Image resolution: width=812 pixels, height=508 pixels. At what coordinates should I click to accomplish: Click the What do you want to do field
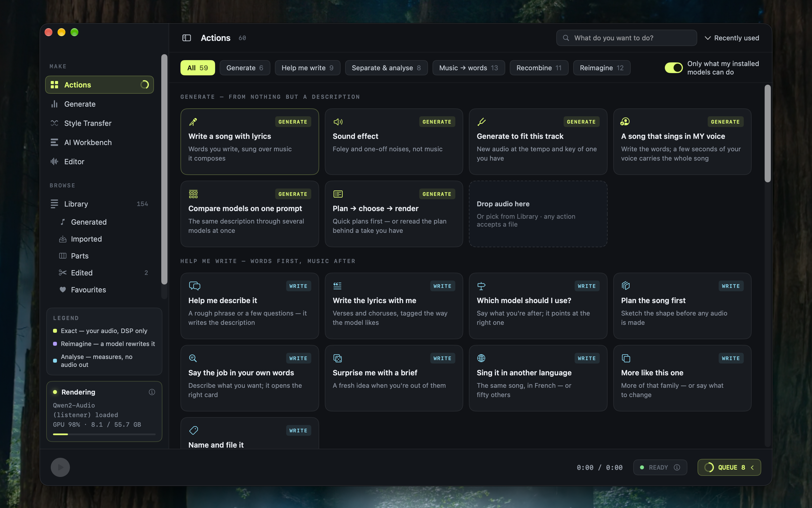[626, 38]
